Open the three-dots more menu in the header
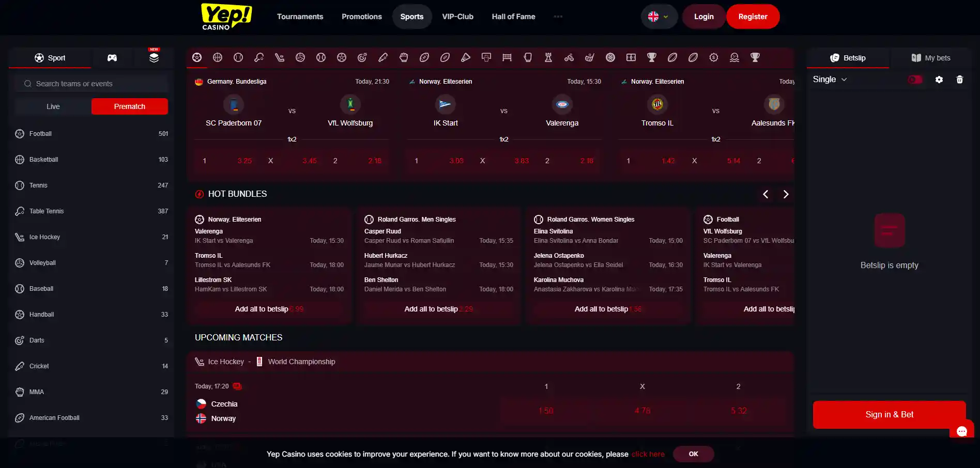Viewport: 980px width, 468px height. pyautogui.click(x=558, y=17)
